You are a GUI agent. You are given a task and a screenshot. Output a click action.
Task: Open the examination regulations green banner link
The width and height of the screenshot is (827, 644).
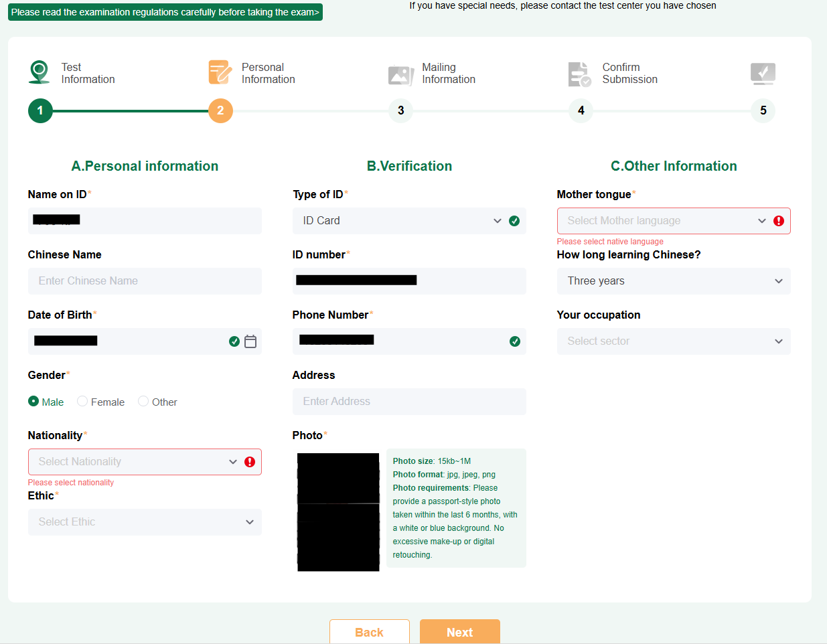point(165,12)
